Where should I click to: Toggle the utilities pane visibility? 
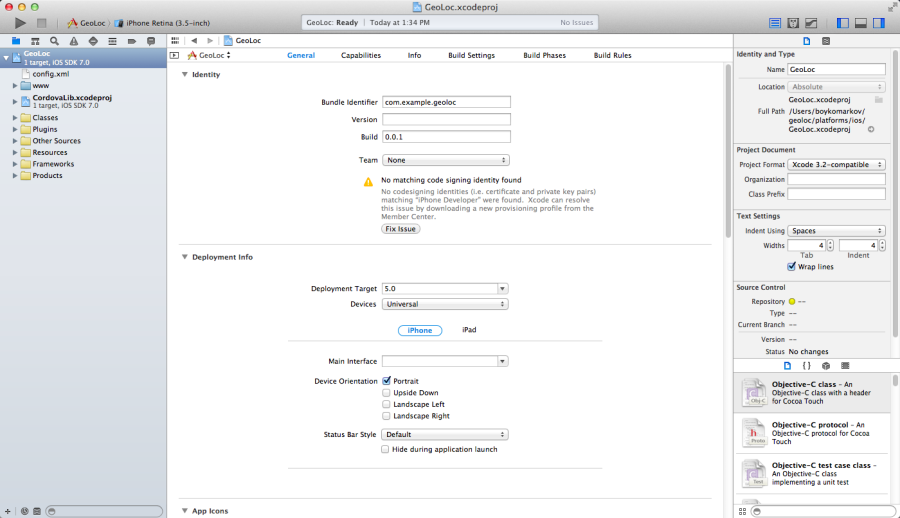(879, 23)
